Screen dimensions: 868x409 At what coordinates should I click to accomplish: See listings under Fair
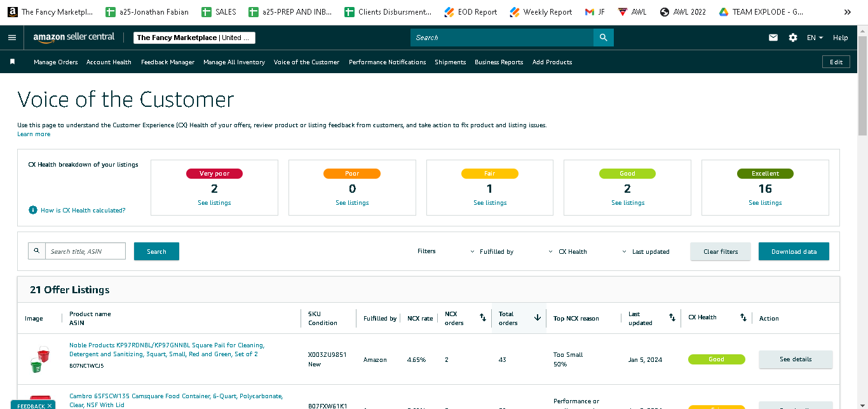pyautogui.click(x=490, y=203)
